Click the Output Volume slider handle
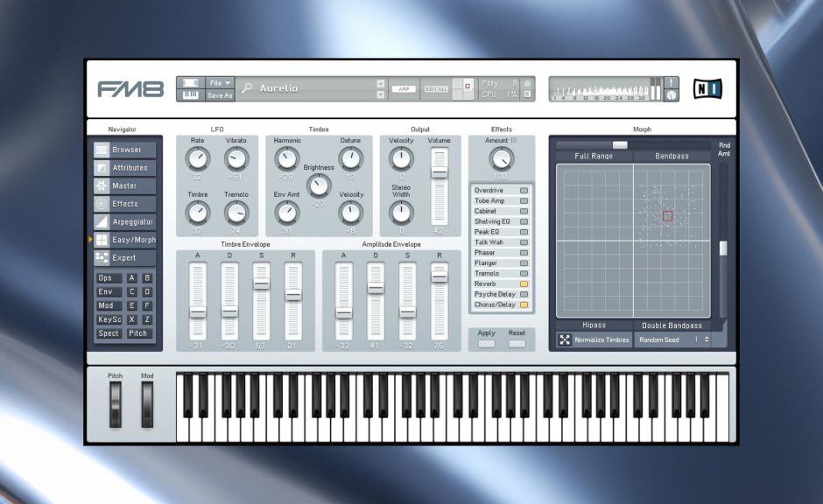 click(439, 173)
